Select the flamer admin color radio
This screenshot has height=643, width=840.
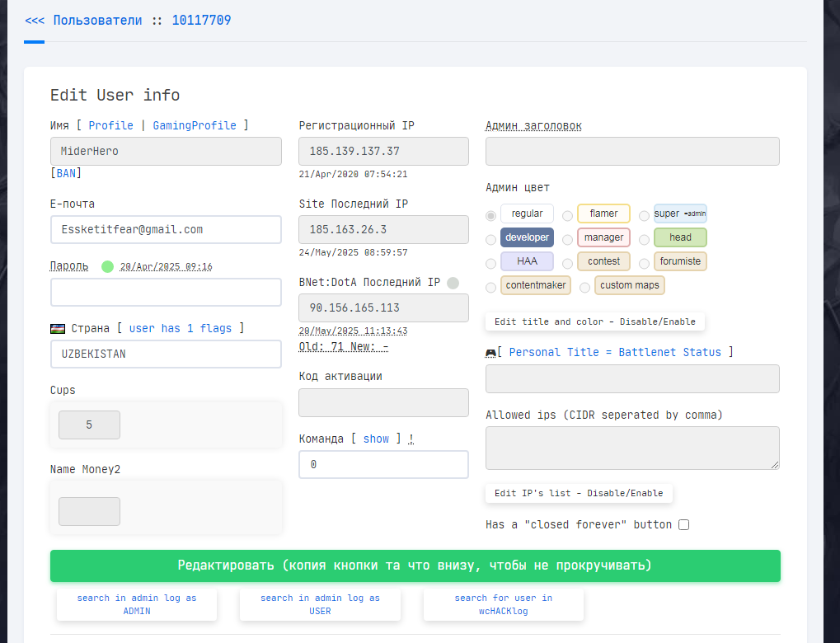tap(567, 216)
